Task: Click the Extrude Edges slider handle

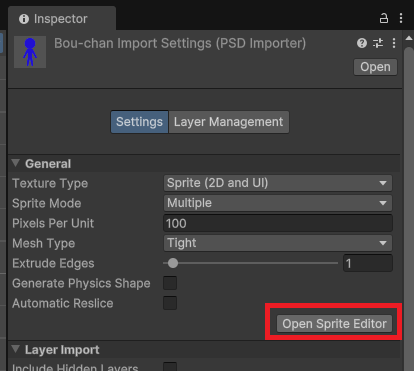Action: (173, 263)
